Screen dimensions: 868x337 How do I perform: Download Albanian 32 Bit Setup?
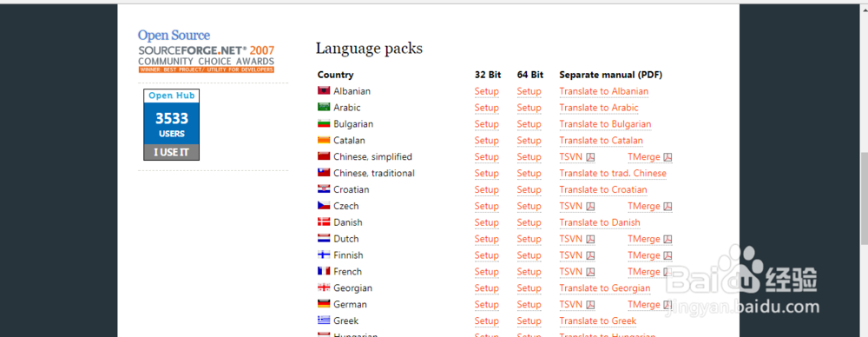coord(487,91)
